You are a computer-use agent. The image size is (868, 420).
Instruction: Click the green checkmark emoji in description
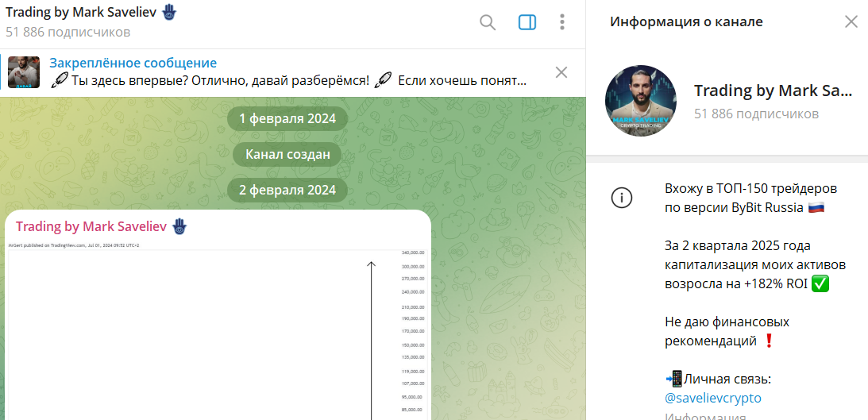[x=821, y=284]
